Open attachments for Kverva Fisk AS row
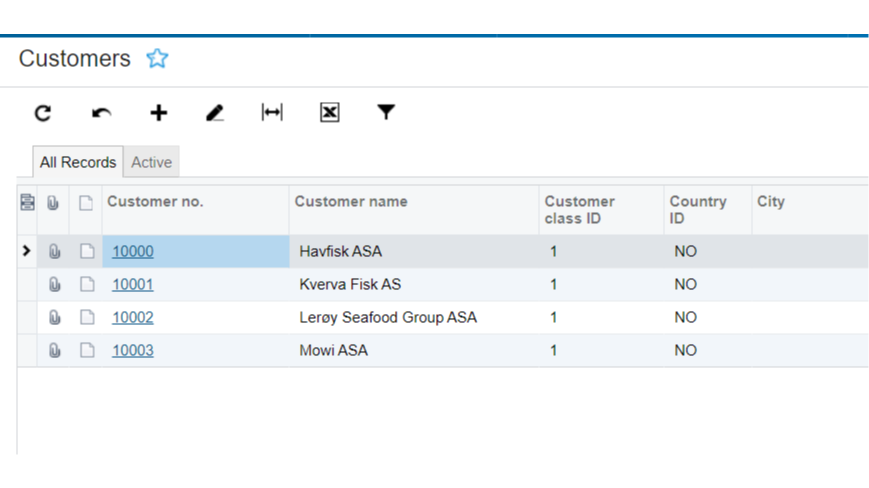Screen dimensions: 869x488 54,285
